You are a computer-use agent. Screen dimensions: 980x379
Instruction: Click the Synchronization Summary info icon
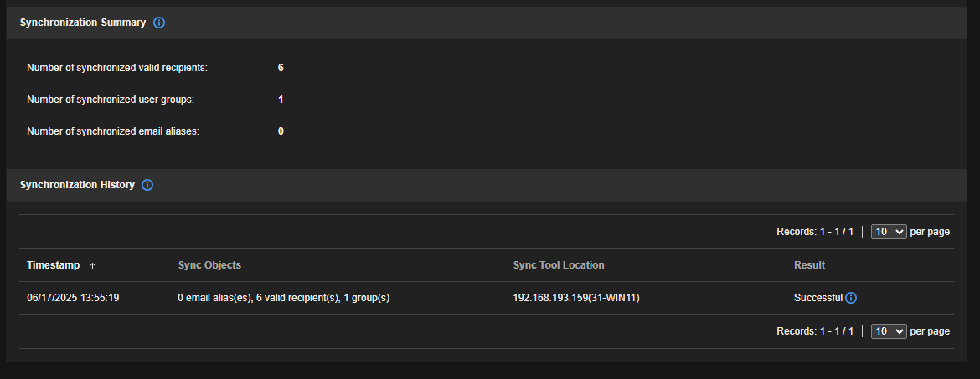(x=159, y=23)
